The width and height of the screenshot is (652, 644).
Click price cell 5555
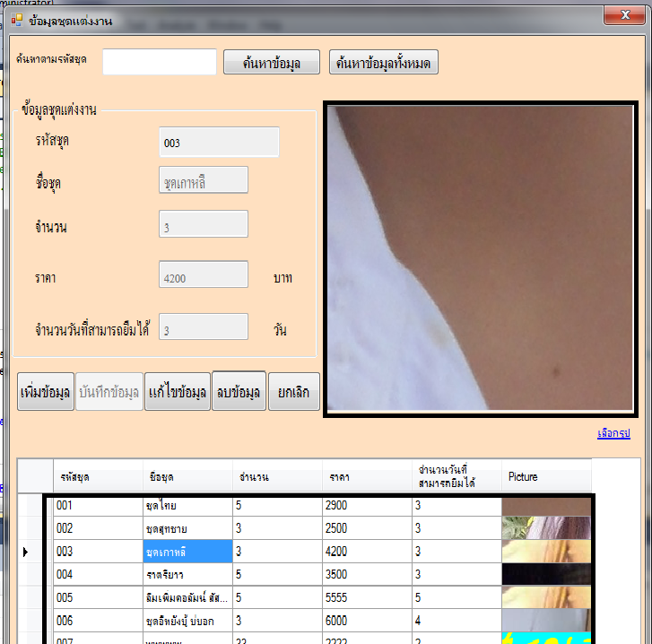click(x=367, y=597)
